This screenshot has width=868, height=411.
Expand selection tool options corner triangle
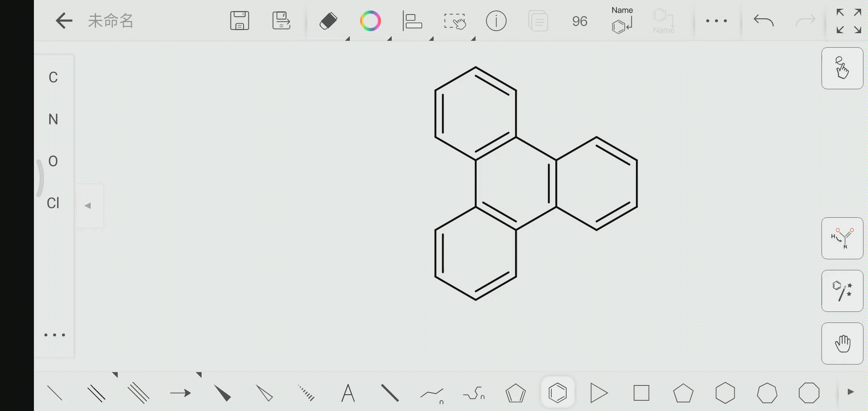tap(474, 39)
